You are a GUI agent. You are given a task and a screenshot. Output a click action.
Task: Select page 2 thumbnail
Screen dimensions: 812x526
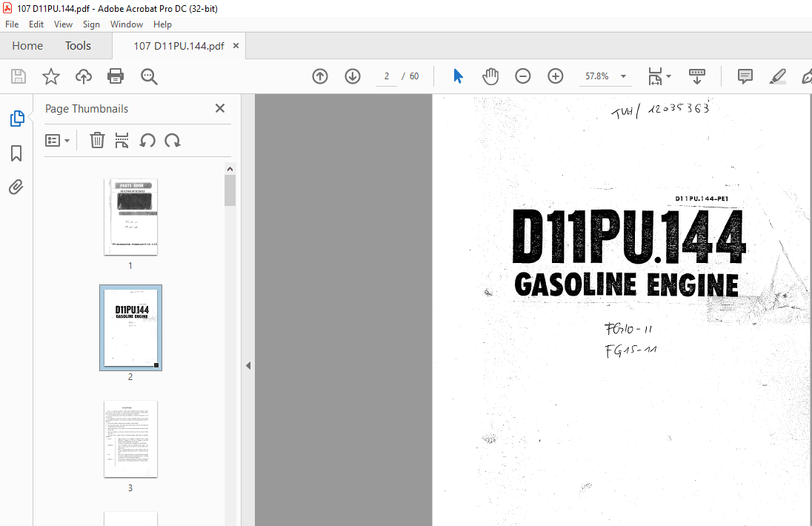pos(130,327)
